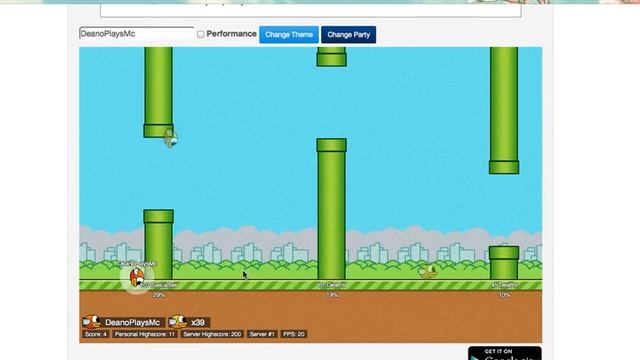Click the faded ghost bird under the top-left pipe
Screen dimensions: 640x360
171,138
